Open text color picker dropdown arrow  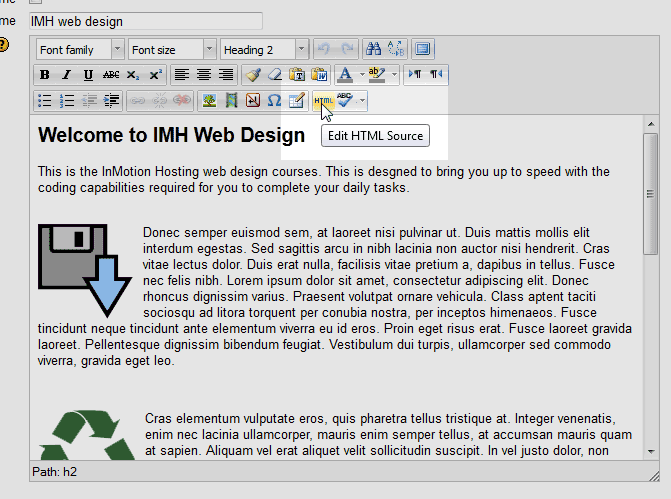362,75
